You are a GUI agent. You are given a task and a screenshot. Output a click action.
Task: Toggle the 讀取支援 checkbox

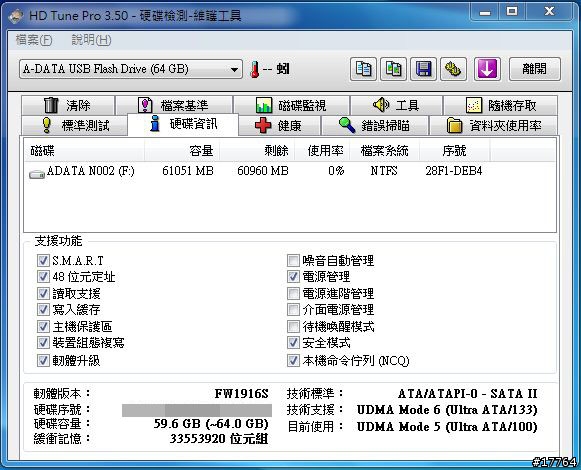pyautogui.click(x=43, y=293)
